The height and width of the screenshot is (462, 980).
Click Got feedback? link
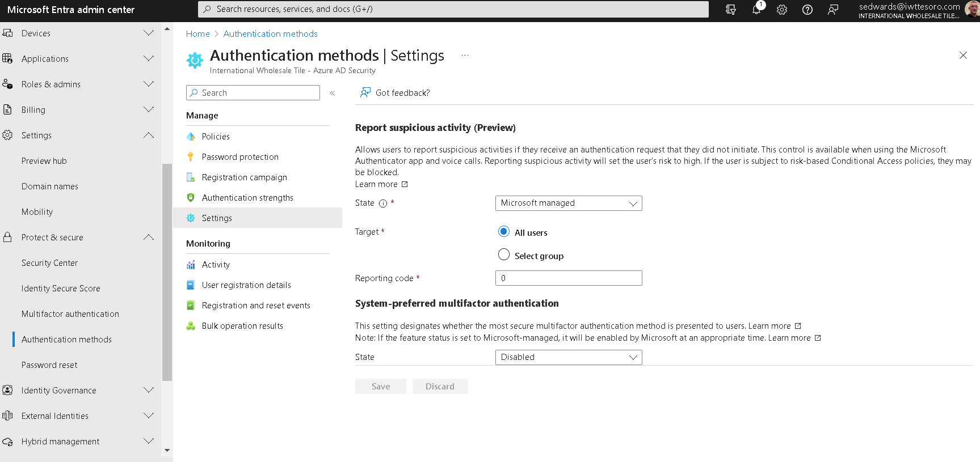(403, 93)
